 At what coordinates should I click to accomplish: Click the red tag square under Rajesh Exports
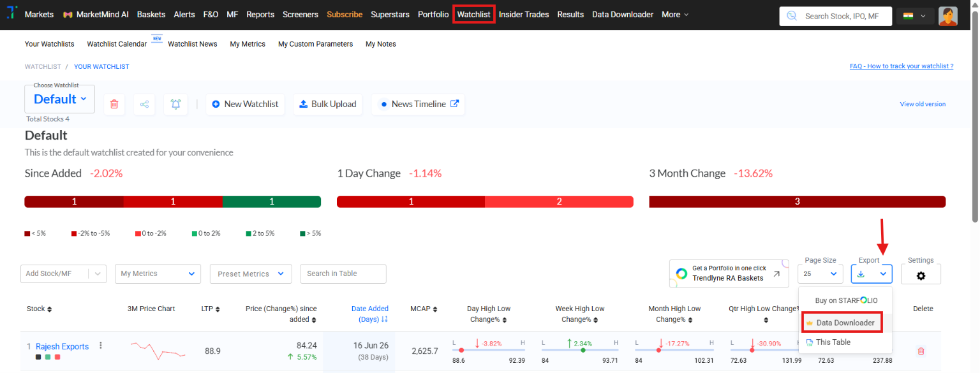coord(57,357)
